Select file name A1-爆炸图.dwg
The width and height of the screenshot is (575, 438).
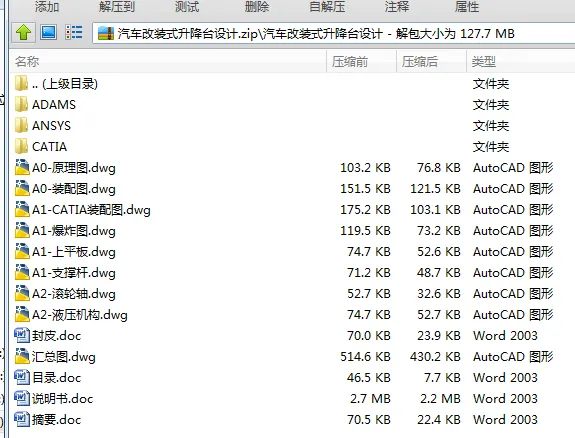(x=74, y=231)
